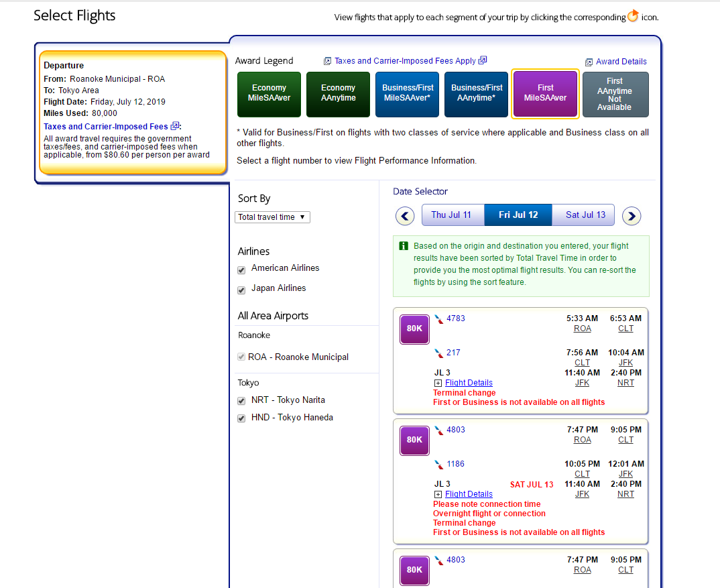This screenshot has width=720, height=588.
Task: Open flight number 217 link
Action: 453,353
